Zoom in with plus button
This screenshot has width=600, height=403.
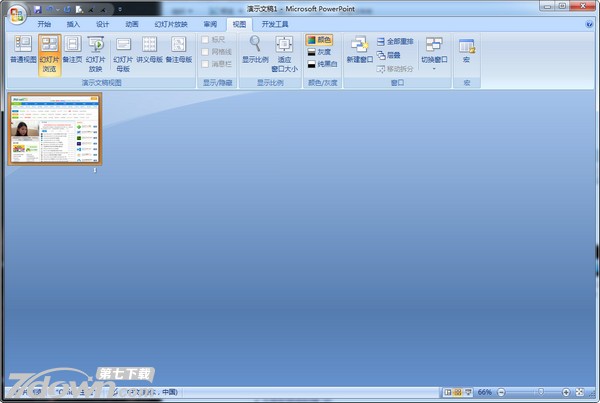point(566,392)
